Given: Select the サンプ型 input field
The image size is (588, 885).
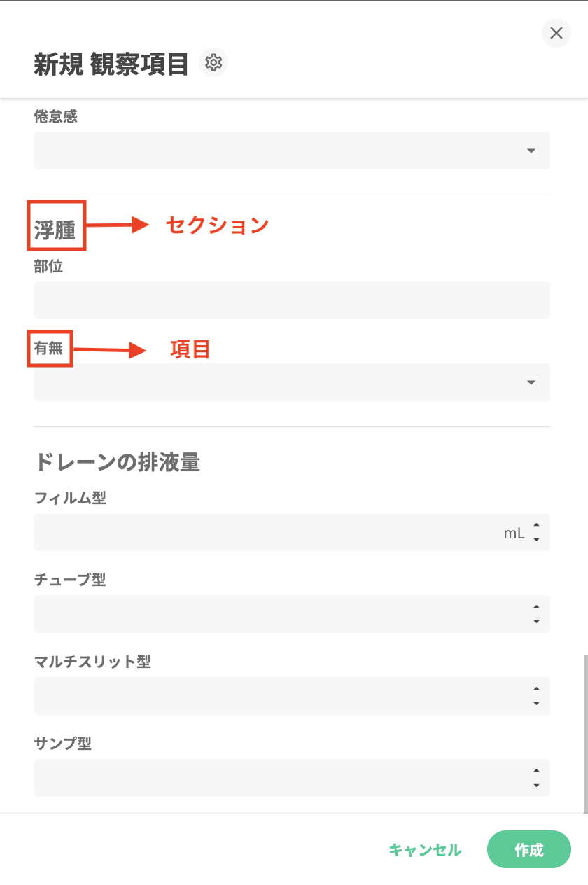Looking at the screenshot, I should click(x=280, y=778).
